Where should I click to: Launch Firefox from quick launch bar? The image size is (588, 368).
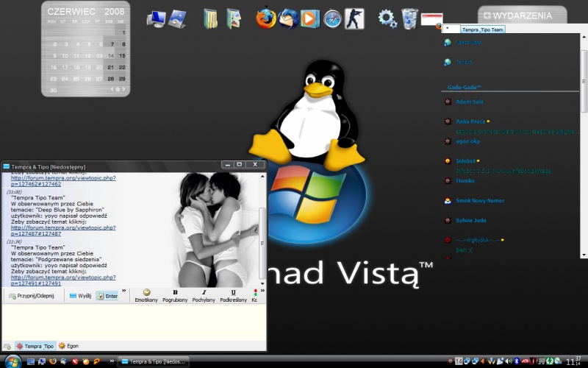click(53, 361)
